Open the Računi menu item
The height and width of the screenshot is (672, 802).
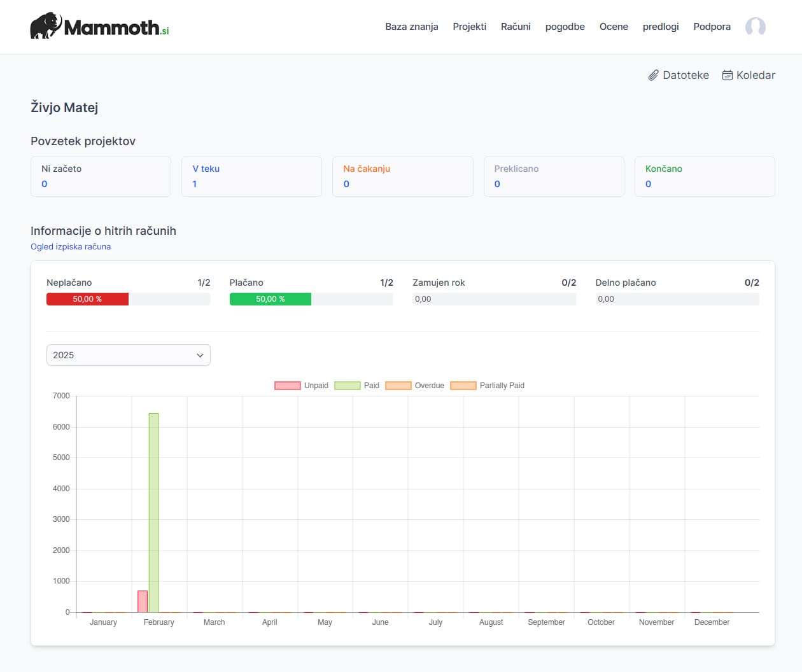pos(516,27)
